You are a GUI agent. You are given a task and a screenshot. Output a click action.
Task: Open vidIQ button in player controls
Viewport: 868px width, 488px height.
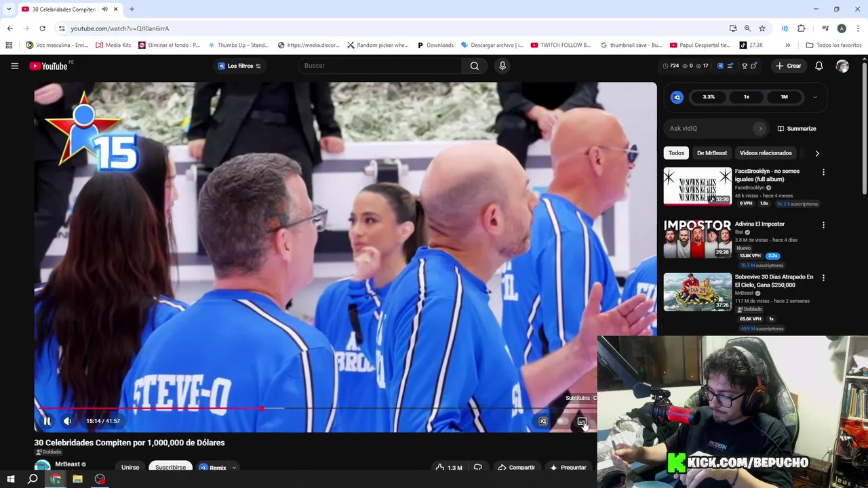(x=542, y=422)
